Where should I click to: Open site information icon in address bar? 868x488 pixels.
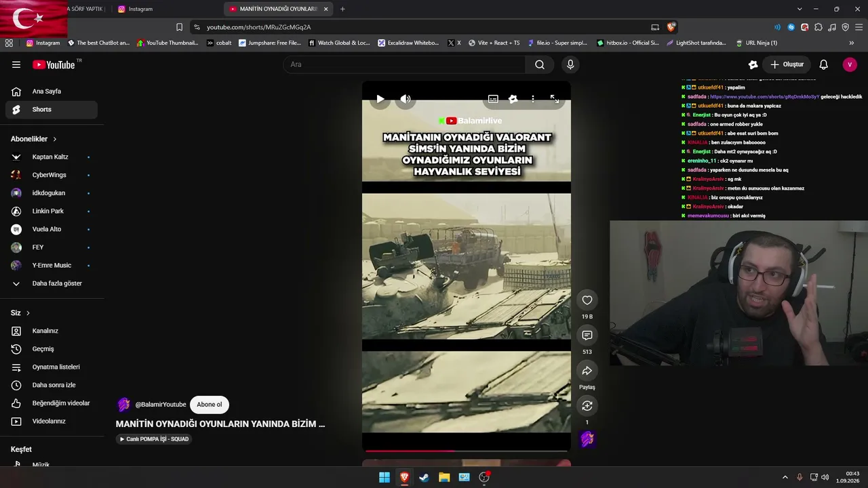coord(197,27)
